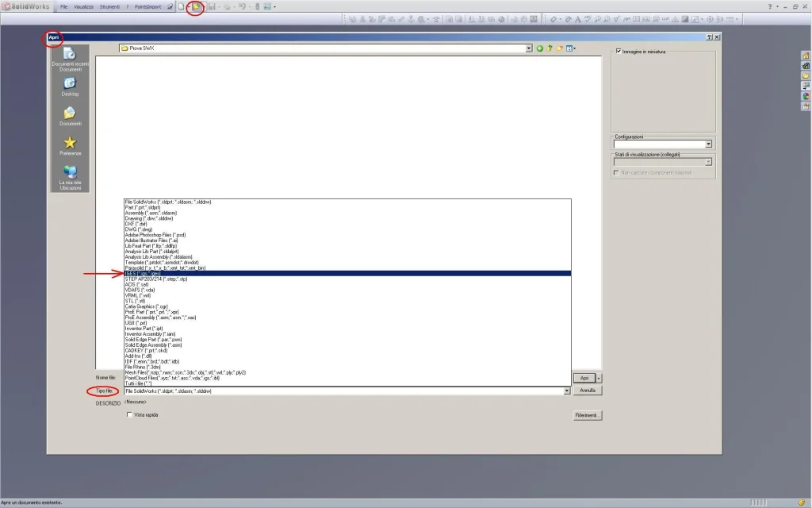Open Preferenze star shortcut

pyautogui.click(x=70, y=146)
